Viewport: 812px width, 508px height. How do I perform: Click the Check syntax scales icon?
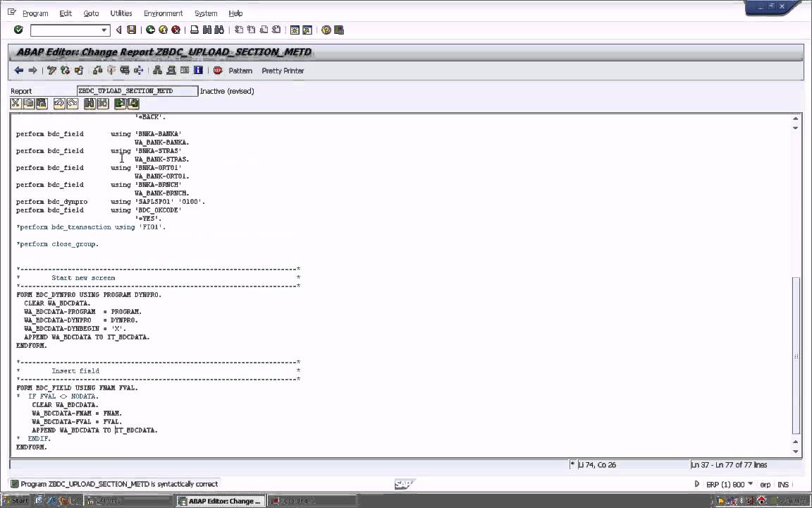tap(97, 71)
